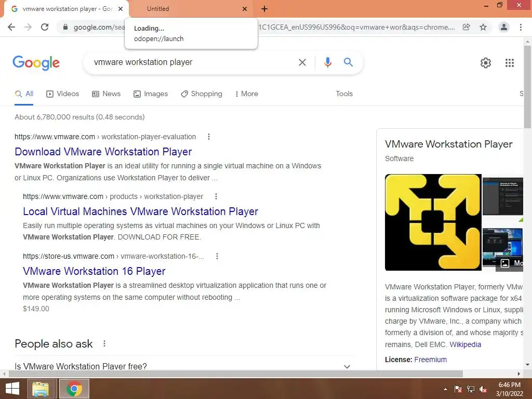Image resolution: width=532 pixels, height=399 pixels.
Task: Switch to the Shopping tab
Action: click(202, 94)
